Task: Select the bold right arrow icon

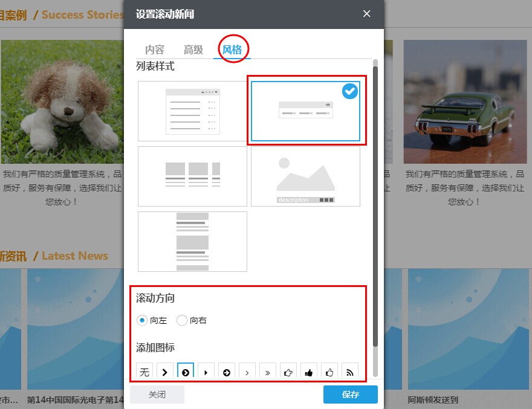Action: coord(165,372)
